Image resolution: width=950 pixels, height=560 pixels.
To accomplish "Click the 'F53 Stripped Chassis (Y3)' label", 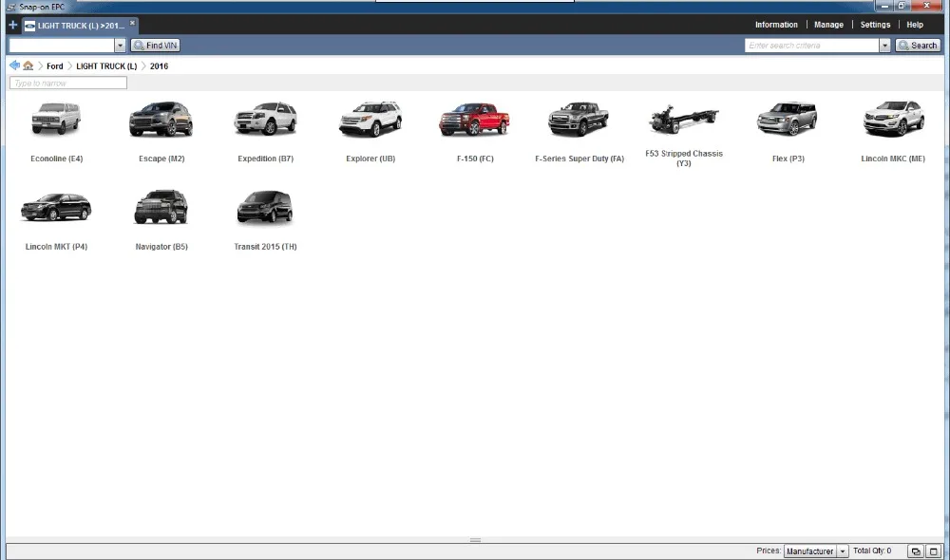I will (683, 158).
